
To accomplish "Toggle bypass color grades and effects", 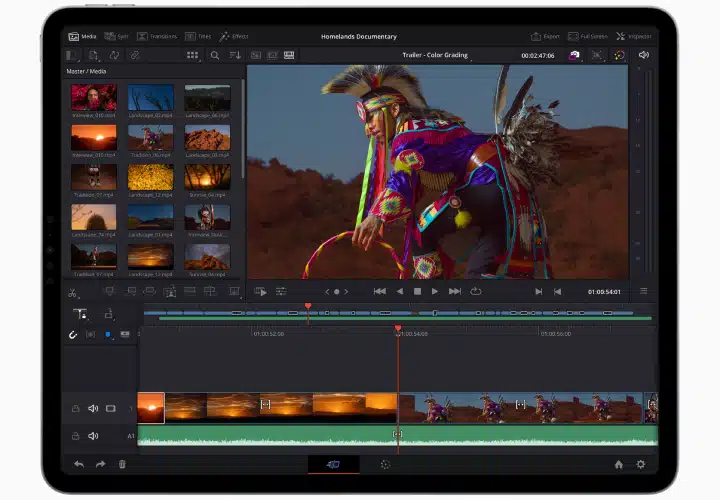I will click(x=619, y=56).
